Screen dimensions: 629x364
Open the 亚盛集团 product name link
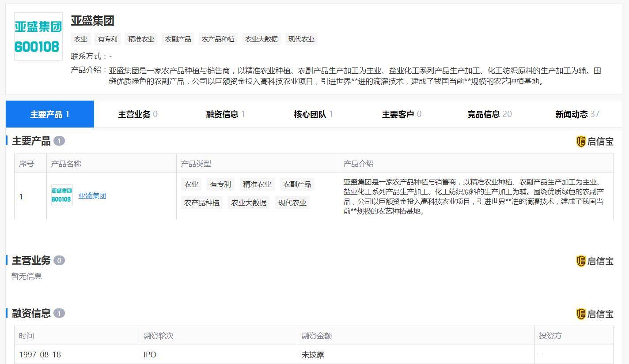92,195
